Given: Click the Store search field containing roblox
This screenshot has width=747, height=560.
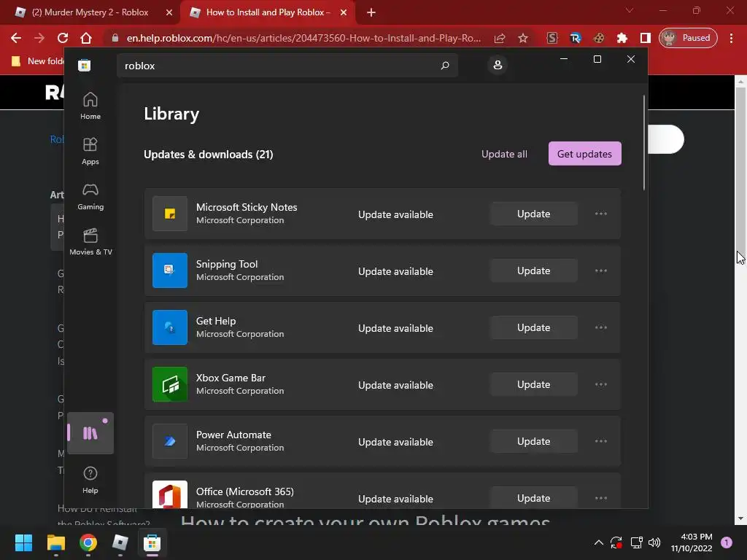Looking at the screenshot, I should (x=287, y=65).
